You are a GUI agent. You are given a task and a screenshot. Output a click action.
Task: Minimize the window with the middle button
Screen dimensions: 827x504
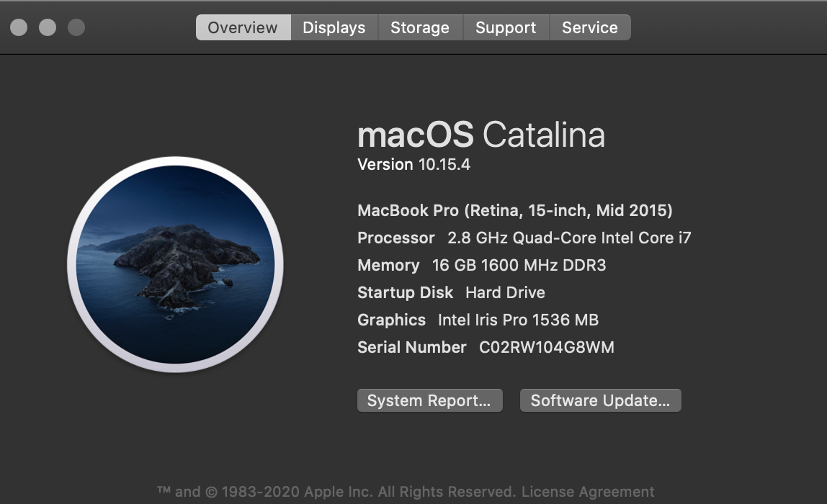(x=48, y=27)
